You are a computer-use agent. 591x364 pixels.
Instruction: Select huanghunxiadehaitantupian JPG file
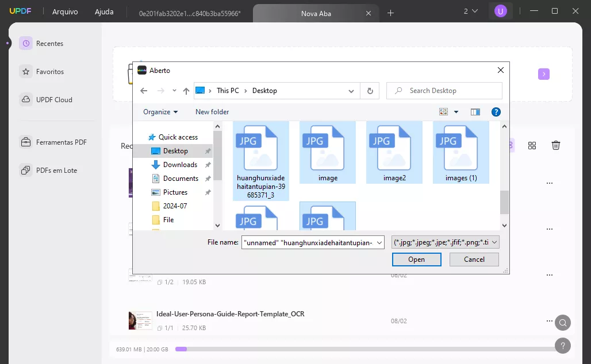tap(261, 161)
